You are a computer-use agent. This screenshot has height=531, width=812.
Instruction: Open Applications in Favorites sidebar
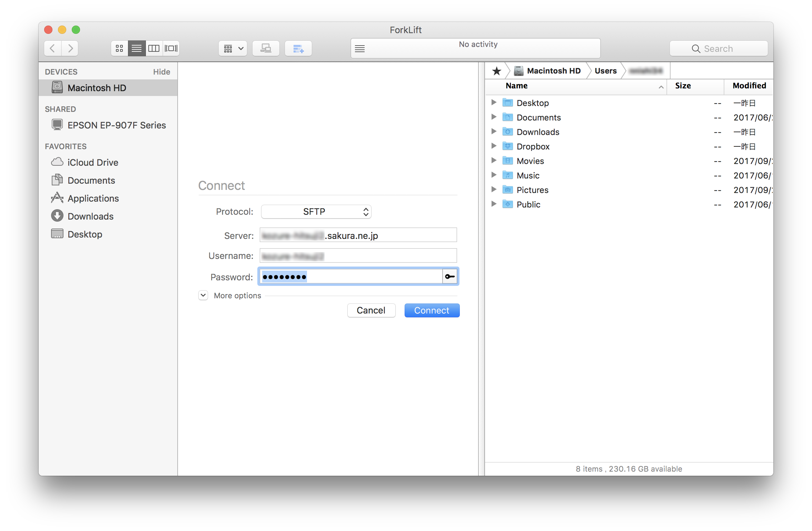pos(93,199)
